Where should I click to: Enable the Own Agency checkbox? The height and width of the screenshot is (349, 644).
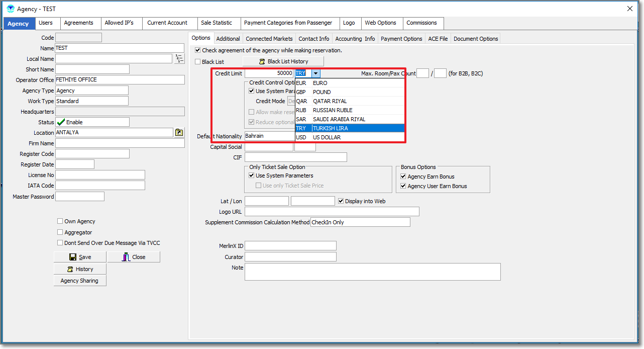coord(60,221)
